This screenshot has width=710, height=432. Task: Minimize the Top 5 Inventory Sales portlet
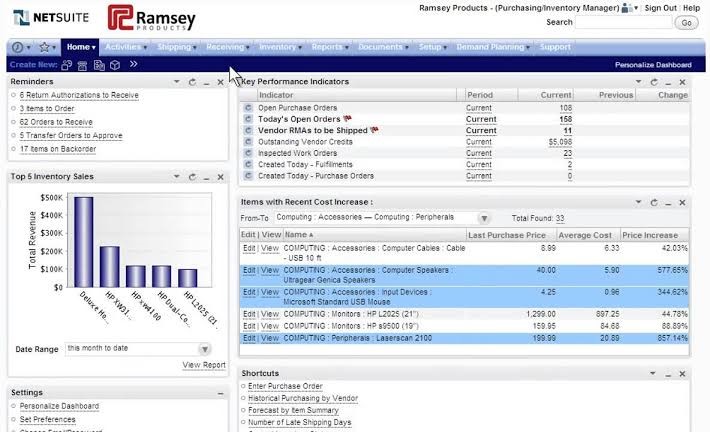coord(206,178)
